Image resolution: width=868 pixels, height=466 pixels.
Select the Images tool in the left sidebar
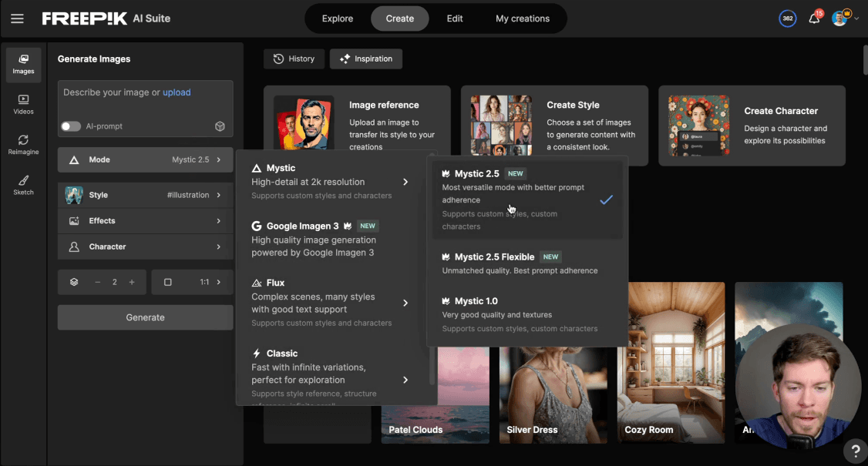[x=23, y=65]
